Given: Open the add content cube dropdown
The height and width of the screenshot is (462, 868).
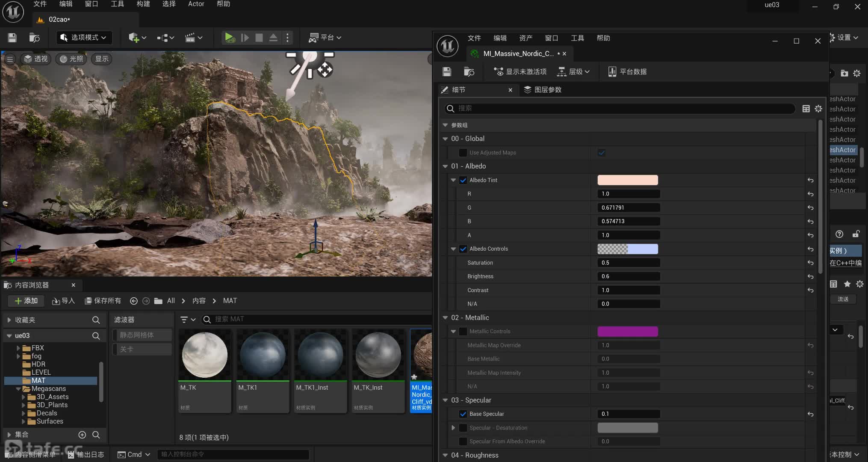Looking at the screenshot, I should click(137, 38).
